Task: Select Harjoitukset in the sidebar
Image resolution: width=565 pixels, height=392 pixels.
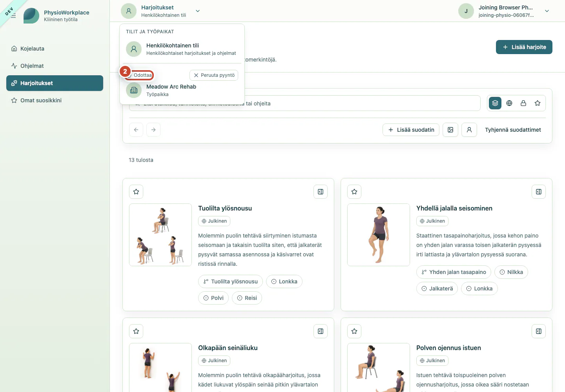Action: pyautogui.click(x=55, y=83)
